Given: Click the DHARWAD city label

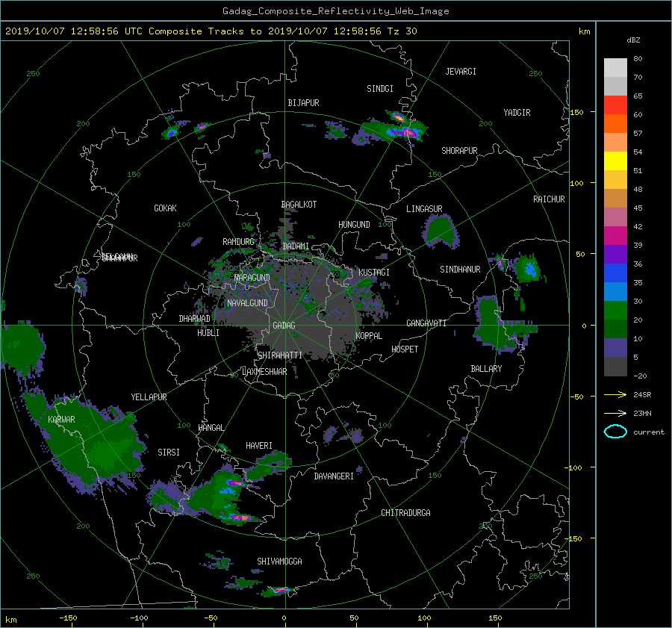Looking at the screenshot, I should point(195,319).
